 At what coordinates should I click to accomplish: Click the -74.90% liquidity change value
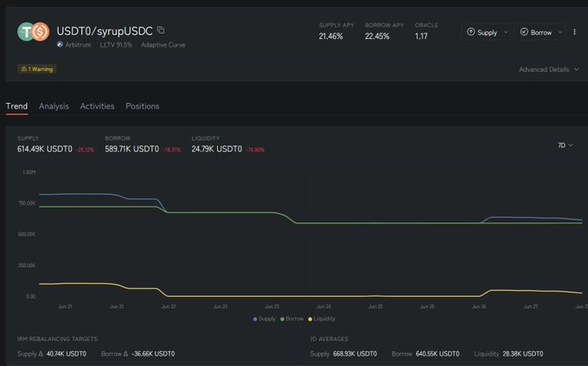pyautogui.click(x=255, y=150)
